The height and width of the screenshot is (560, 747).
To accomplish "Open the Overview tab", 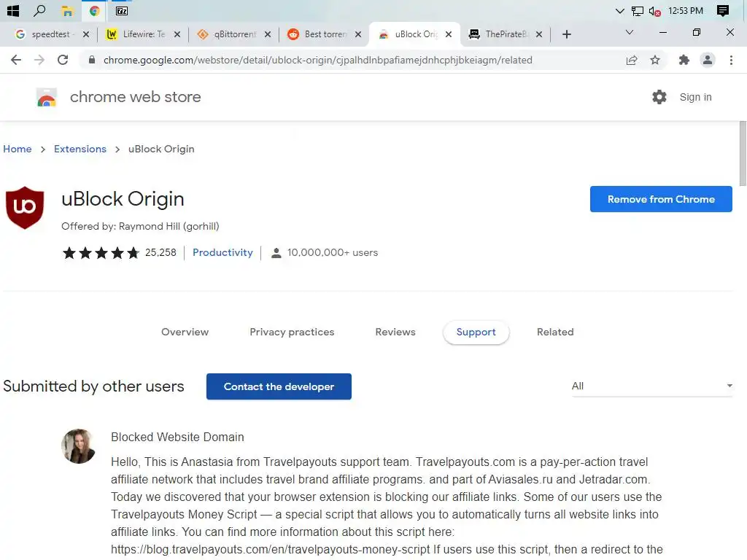I will point(185,332).
